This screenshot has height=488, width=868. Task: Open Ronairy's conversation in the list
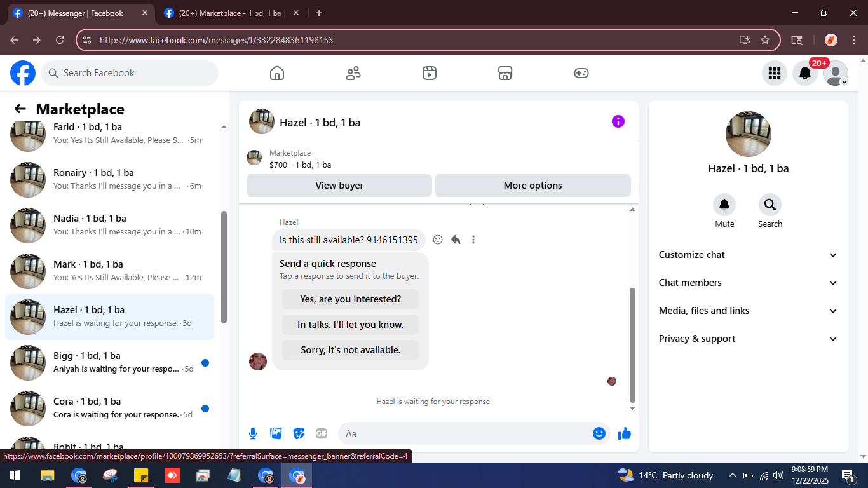[x=109, y=180]
